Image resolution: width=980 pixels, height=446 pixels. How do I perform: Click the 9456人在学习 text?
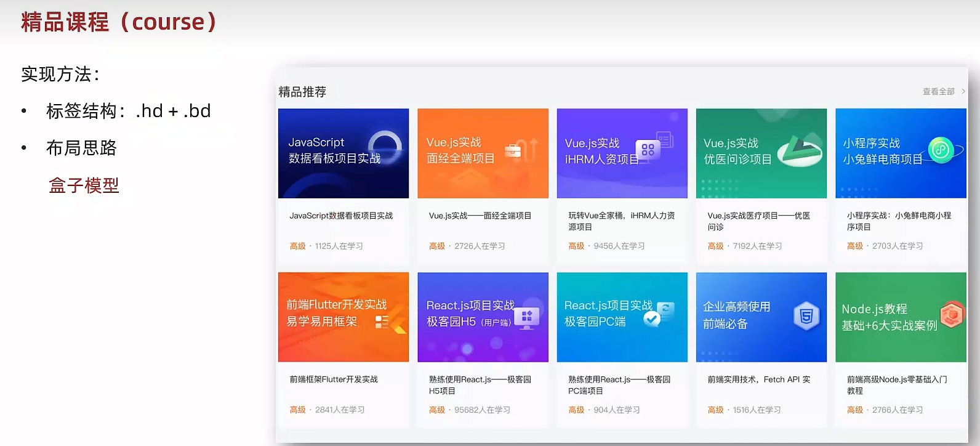619,246
